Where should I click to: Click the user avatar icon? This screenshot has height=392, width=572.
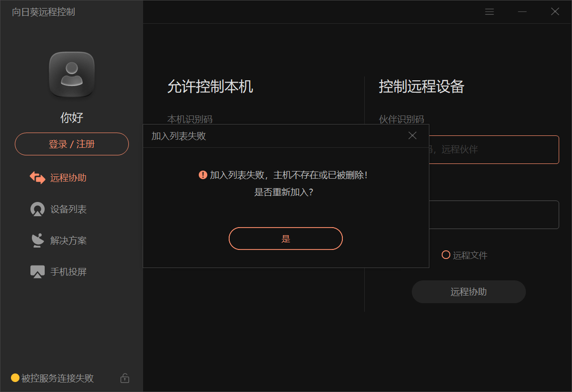(72, 75)
